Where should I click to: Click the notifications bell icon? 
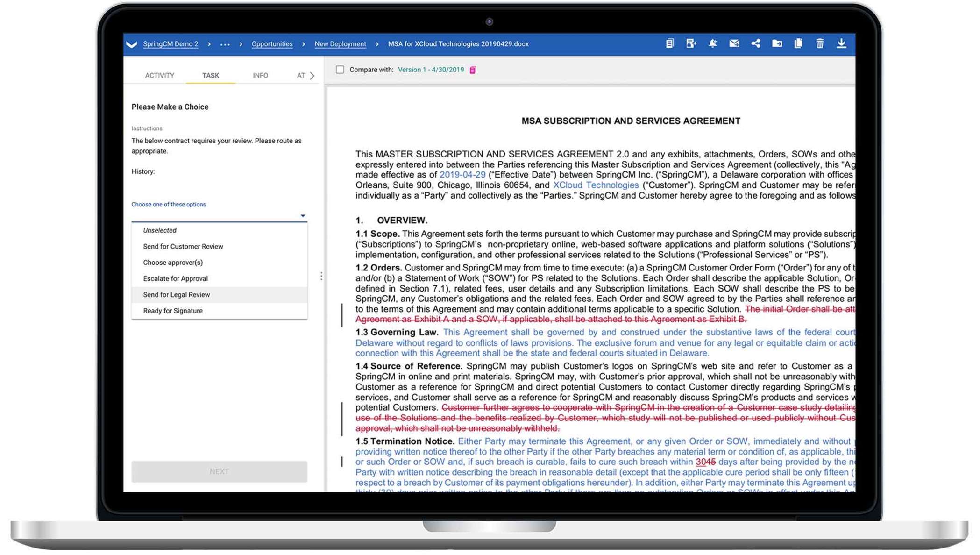(x=712, y=43)
